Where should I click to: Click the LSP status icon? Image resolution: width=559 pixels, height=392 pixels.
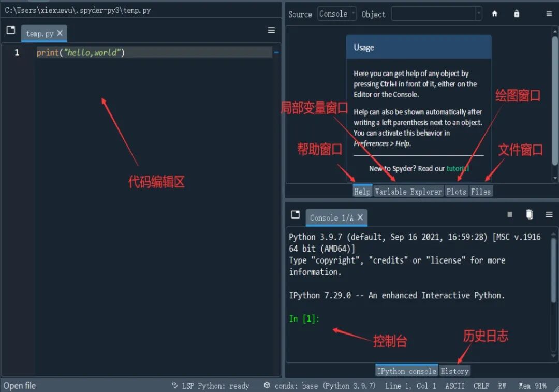point(175,386)
